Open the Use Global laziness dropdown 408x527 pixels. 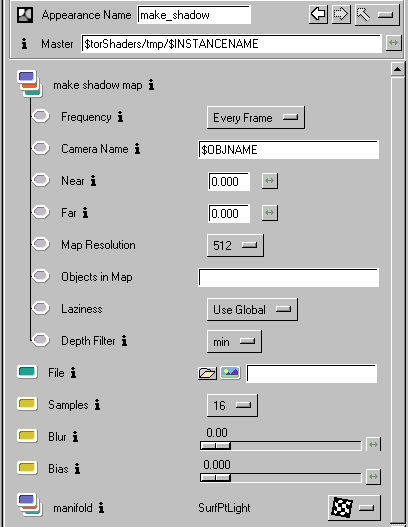point(252,309)
